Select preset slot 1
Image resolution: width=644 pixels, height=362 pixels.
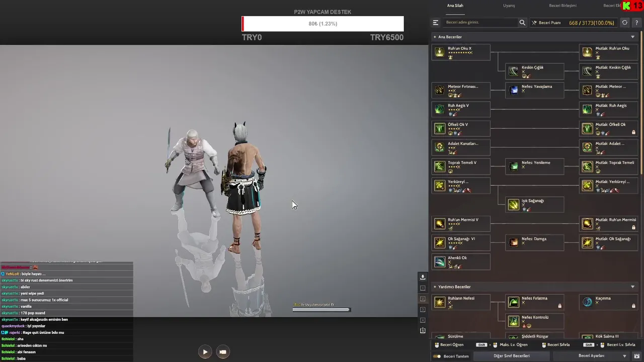click(x=423, y=288)
